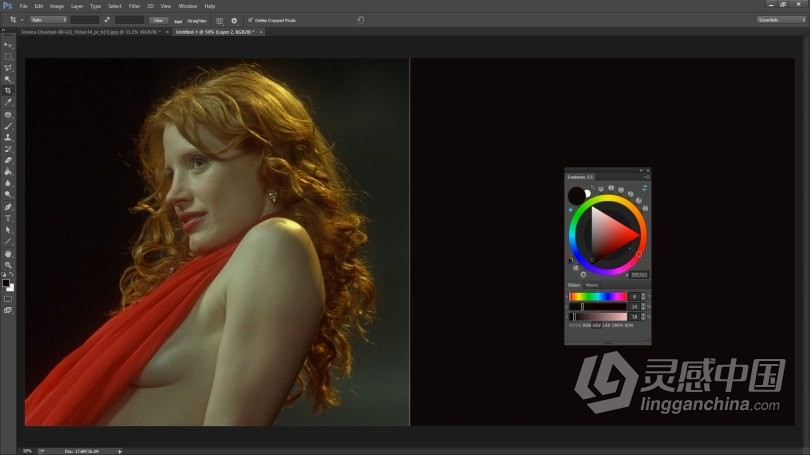Select the Spot Healing Brush tool
Image resolution: width=810 pixels, height=455 pixels.
click(8, 115)
